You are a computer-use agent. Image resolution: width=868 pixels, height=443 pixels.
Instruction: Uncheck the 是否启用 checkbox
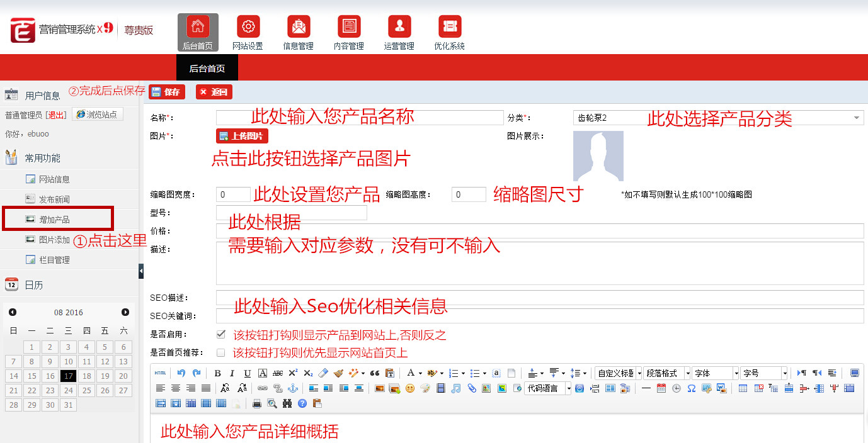[220, 334]
